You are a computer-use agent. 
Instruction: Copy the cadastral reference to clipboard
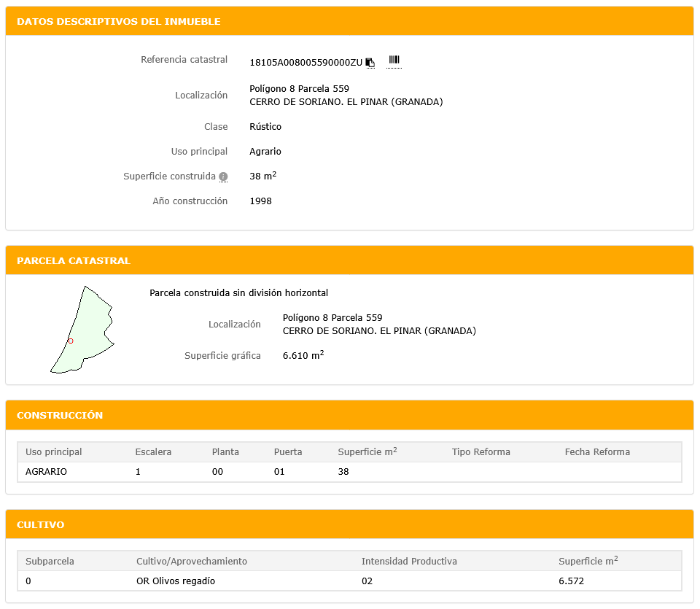[370, 63]
